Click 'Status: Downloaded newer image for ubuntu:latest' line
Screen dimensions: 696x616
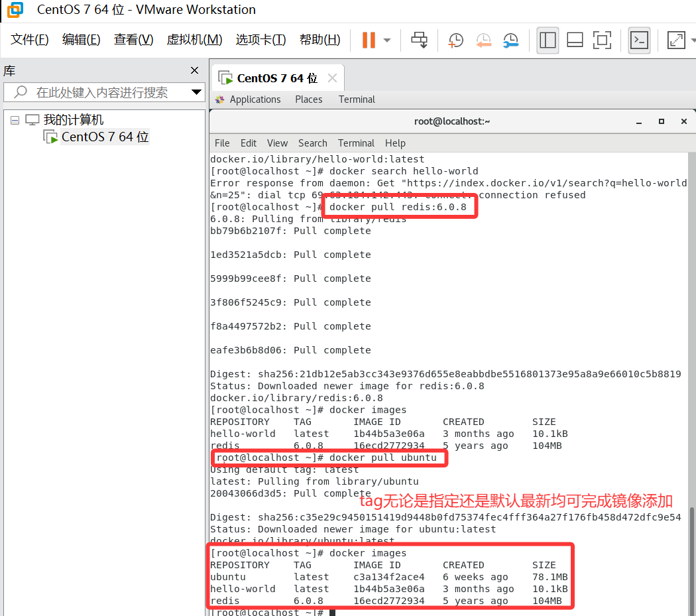tap(353, 529)
